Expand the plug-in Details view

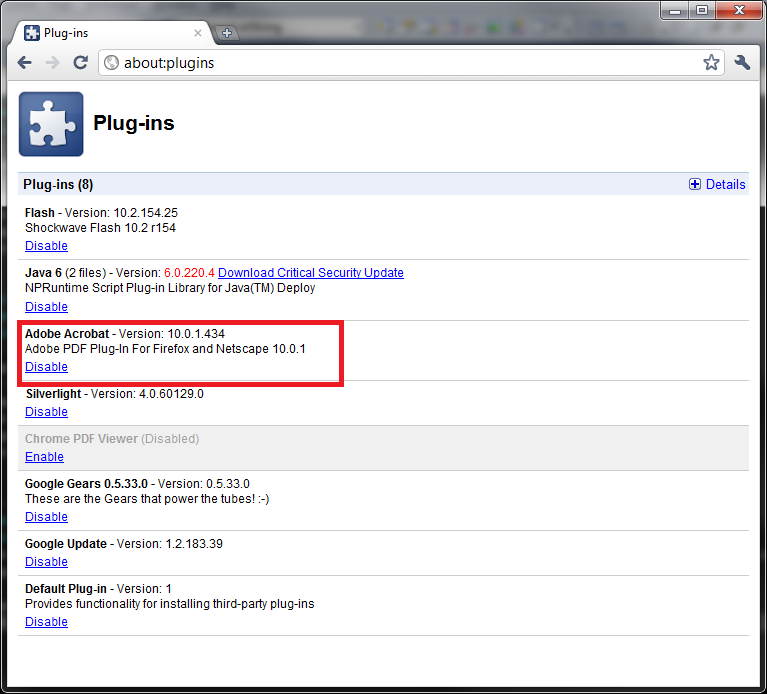point(725,184)
